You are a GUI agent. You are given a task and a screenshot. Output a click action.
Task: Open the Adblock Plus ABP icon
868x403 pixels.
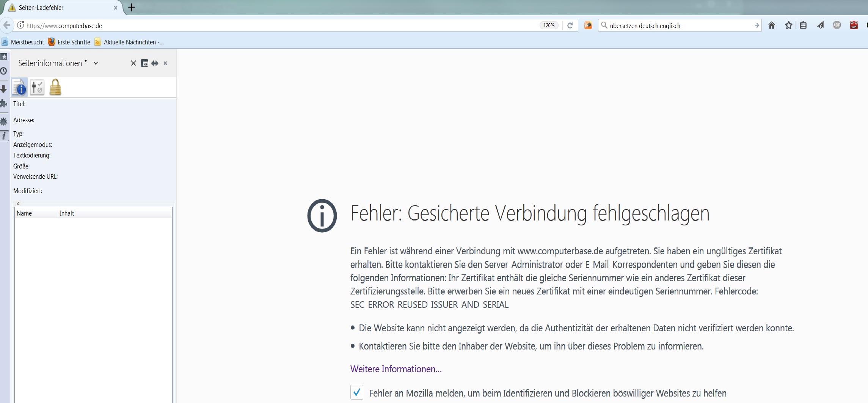click(837, 25)
